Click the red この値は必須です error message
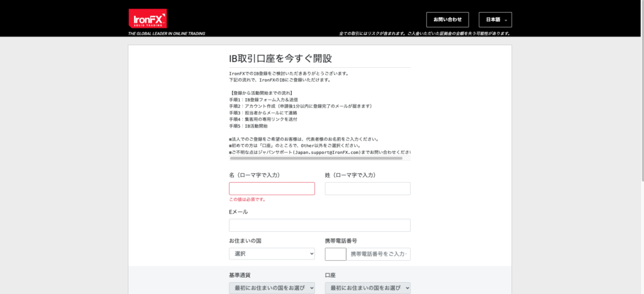Screen dimensions: 644x294 tap(247, 199)
